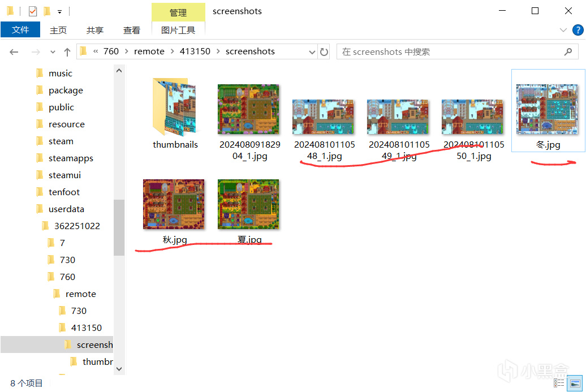
Task: Open the 图片工具 ribbon tab
Action: coord(178,31)
